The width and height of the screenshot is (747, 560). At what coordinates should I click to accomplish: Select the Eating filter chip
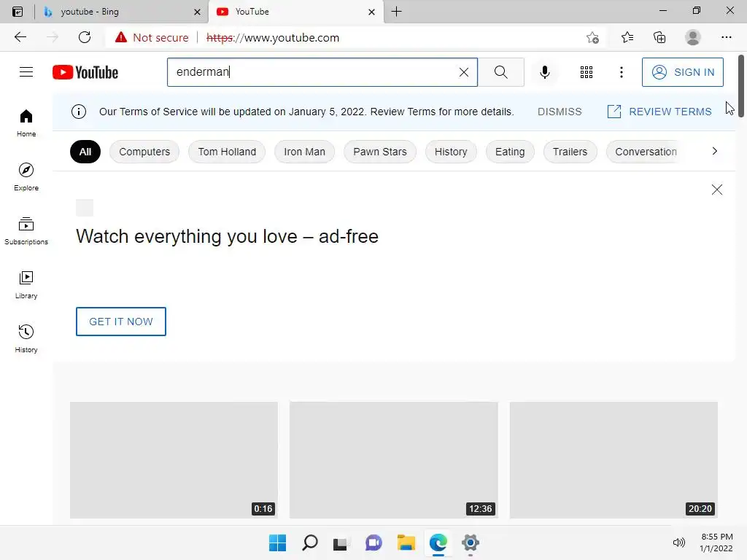point(510,152)
